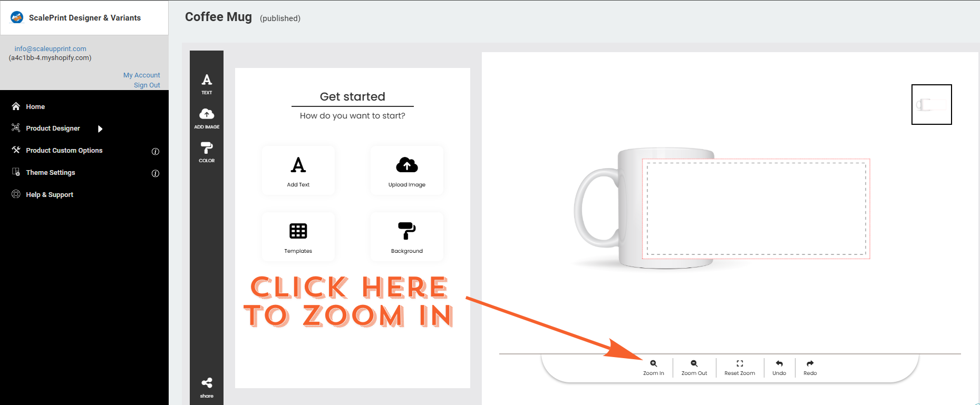
Task: Click the 'Get started' heading
Action: [x=353, y=96]
